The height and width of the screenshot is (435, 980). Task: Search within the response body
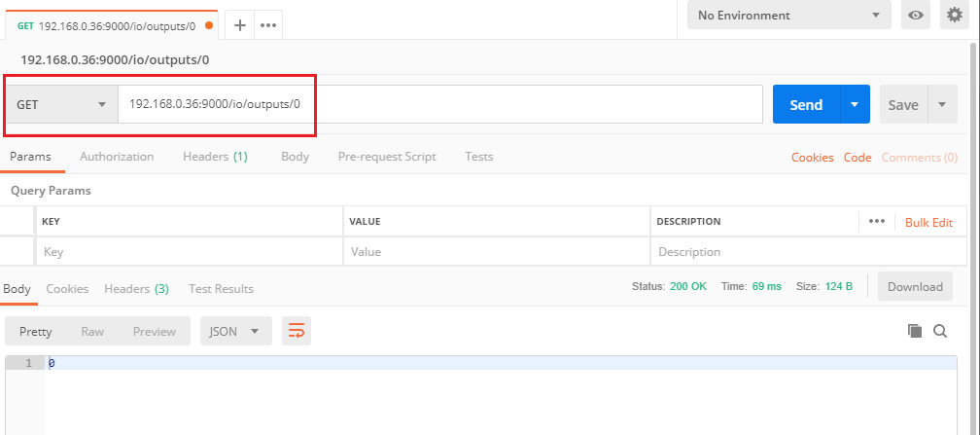tap(940, 331)
